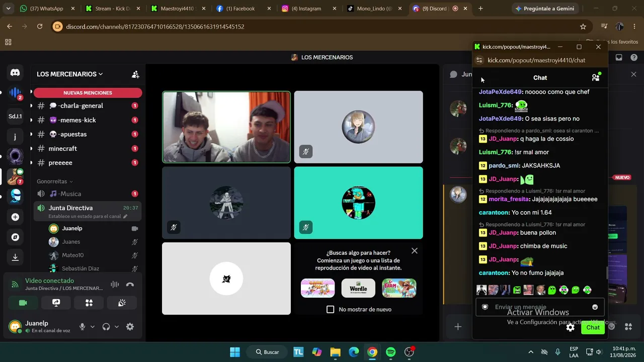Toggle camera button in voice panel
The image size is (644, 362).
[x=23, y=303]
